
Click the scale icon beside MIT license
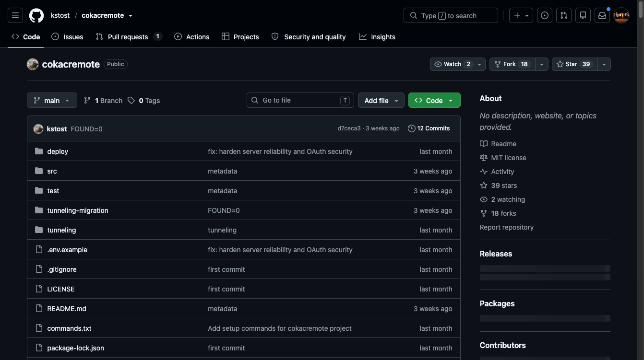[x=484, y=158]
